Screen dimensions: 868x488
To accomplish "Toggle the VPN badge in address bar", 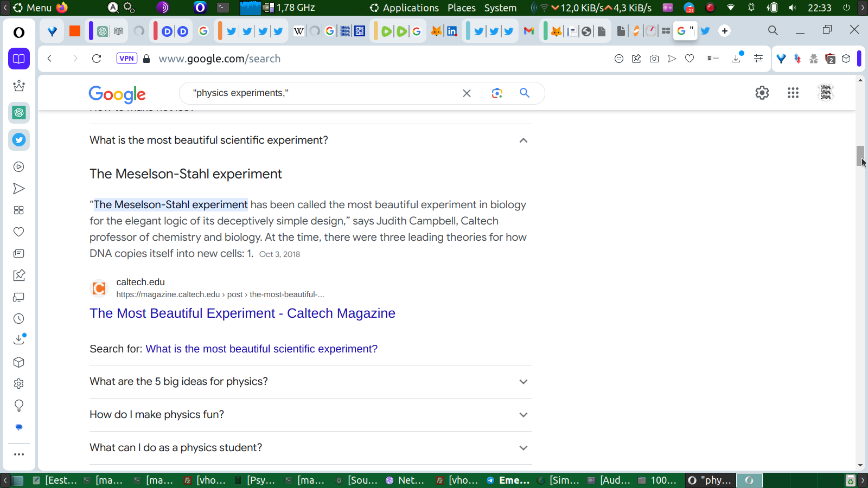I will pyautogui.click(x=126, y=59).
